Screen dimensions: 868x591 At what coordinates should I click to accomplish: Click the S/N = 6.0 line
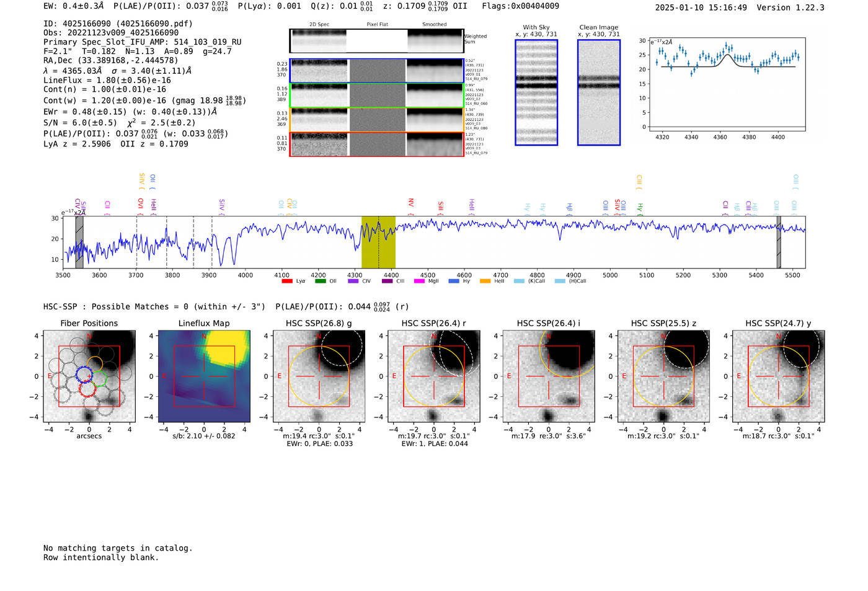120,123
